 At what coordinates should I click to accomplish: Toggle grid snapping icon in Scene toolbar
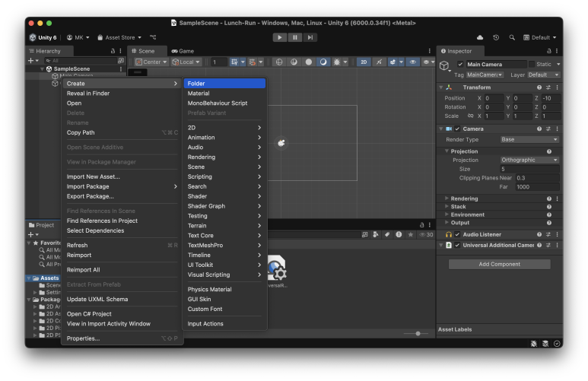pyautogui.click(x=234, y=62)
